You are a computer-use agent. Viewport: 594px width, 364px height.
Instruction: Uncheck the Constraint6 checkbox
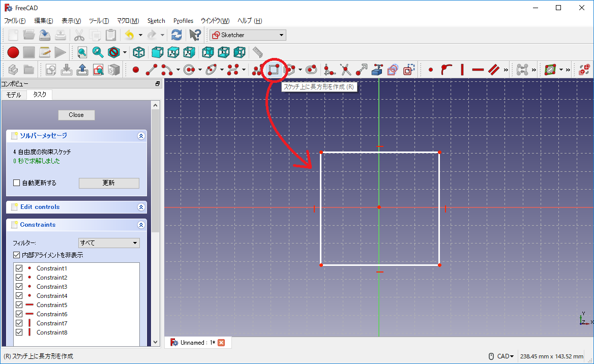click(19, 314)
